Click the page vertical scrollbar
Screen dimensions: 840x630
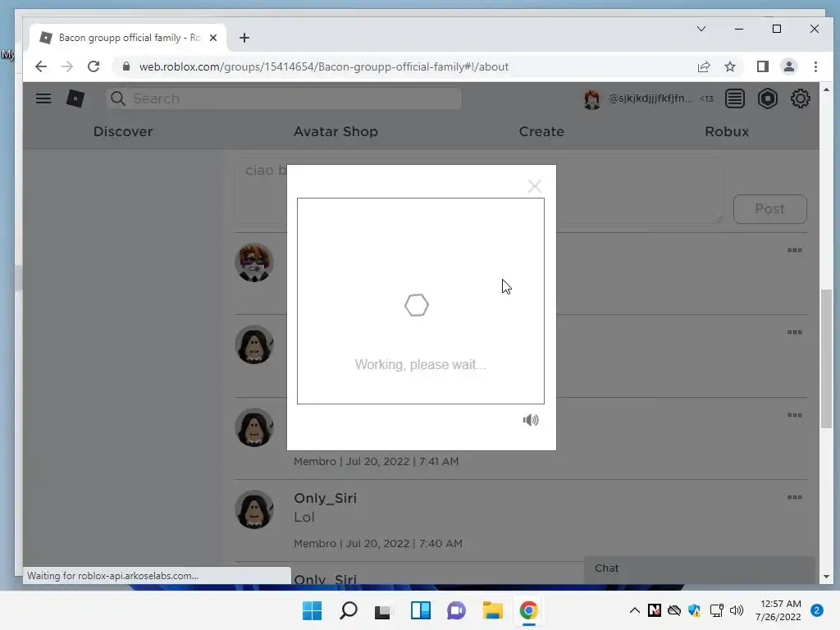[x=827, y=358]
